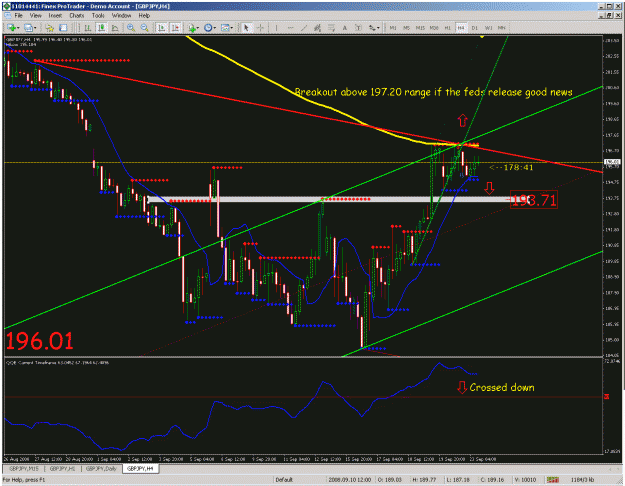Viewport: 625px width, 486px height.
Task: Select the active H4 timeframe button
Action: tap(461, 28)
